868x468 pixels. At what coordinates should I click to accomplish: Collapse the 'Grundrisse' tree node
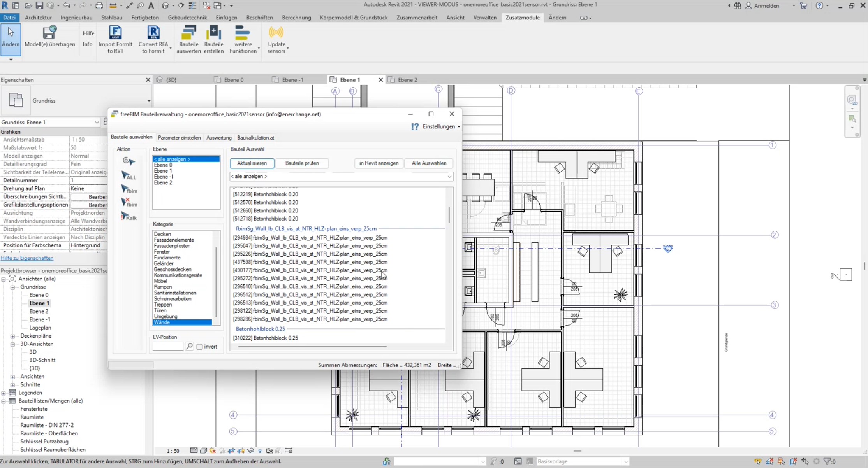12,287
